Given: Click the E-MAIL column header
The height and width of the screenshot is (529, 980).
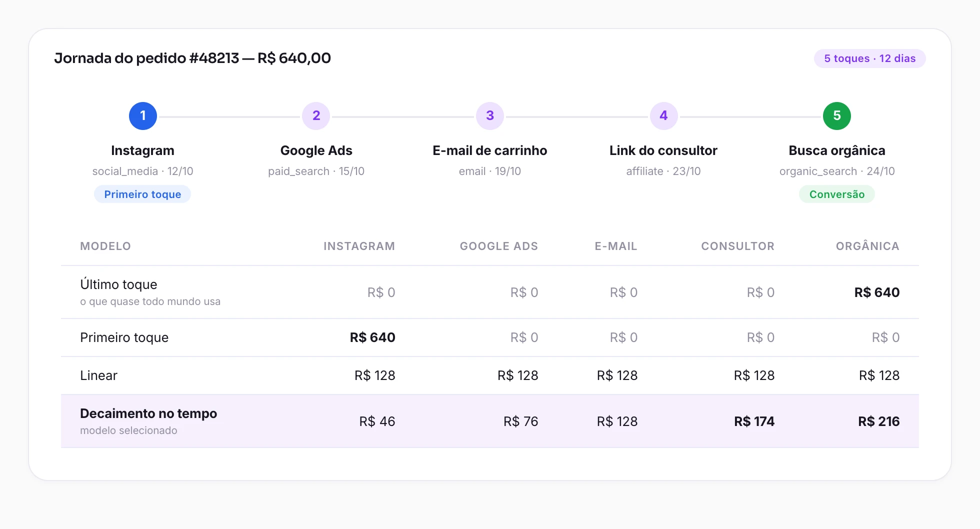Looking at the screenshot, I should pos(616,246).
